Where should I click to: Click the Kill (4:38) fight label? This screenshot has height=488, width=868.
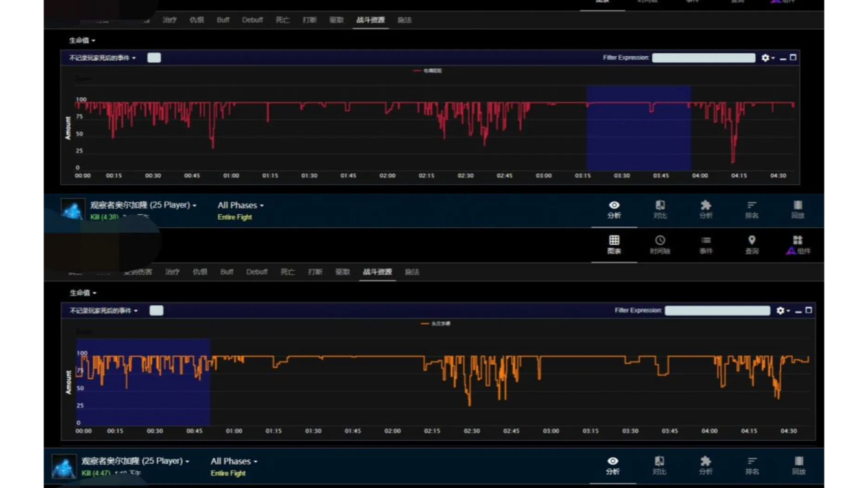104,217
